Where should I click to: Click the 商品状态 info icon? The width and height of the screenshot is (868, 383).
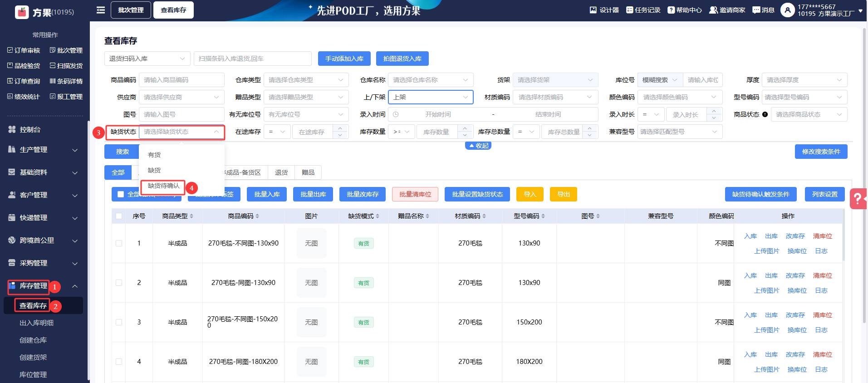765,114
